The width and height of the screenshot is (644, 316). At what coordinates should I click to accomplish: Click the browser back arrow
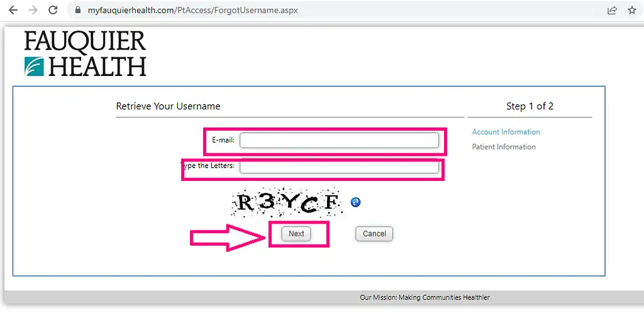pyautogui.click(x=13, y=10)
